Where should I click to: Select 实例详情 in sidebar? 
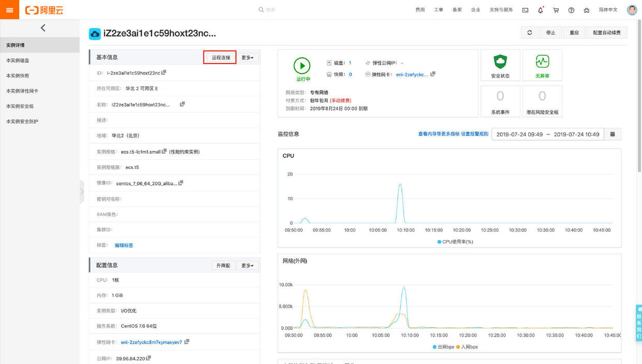coord(40,45)
